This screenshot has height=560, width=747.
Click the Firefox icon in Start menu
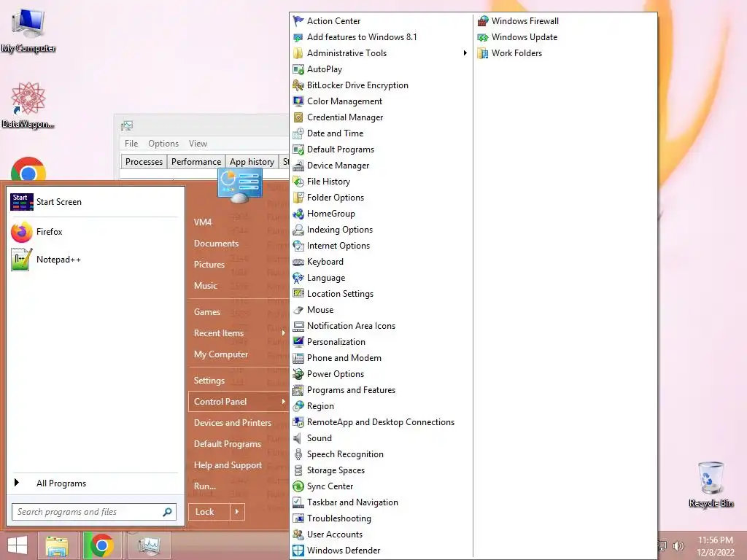[22, 232]
